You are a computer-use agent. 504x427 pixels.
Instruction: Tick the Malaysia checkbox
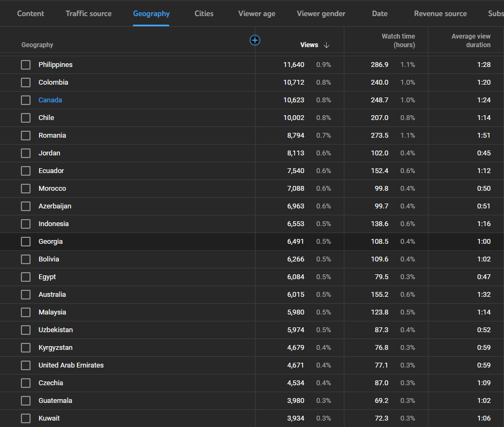[26, 312]
